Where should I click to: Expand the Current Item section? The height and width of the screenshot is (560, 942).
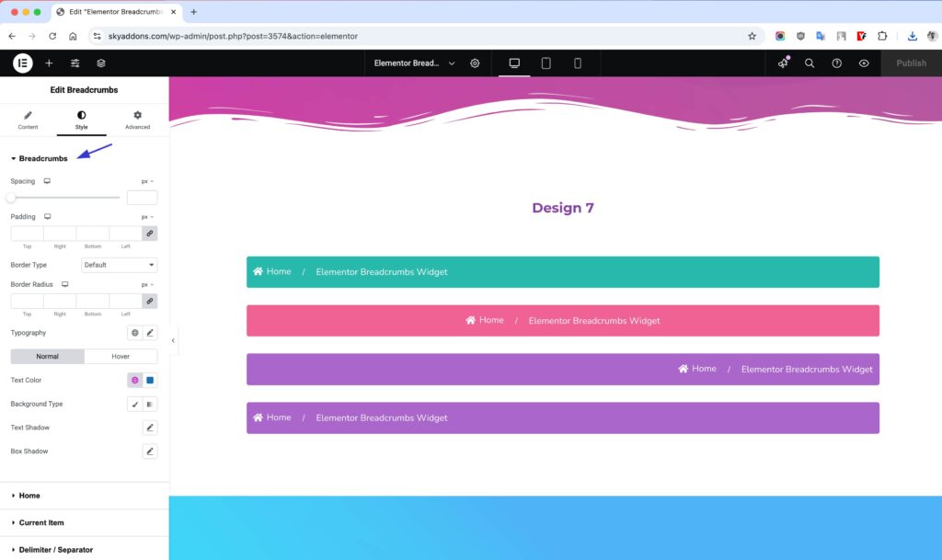84,523
